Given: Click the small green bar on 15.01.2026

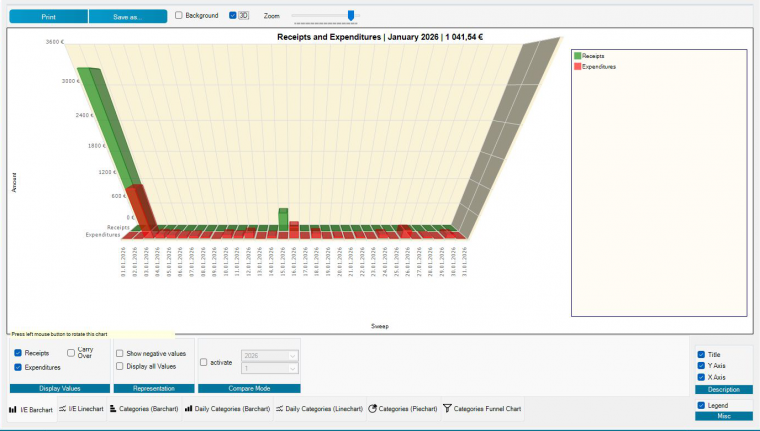Looking at the screenshot, I should pyautogui.click(x=283, y=219).
